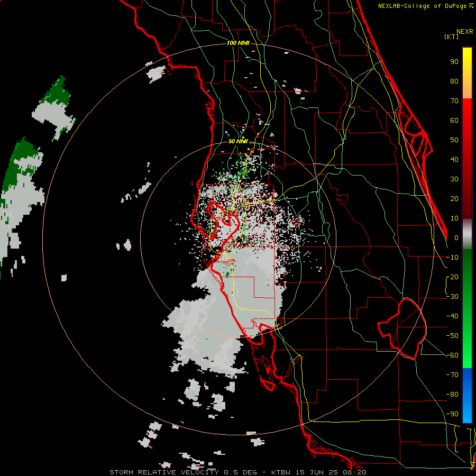Viewport: 476px width, 476px height.
Task: Select the -80 value on velocity scale
Action: tap(452, 395)
